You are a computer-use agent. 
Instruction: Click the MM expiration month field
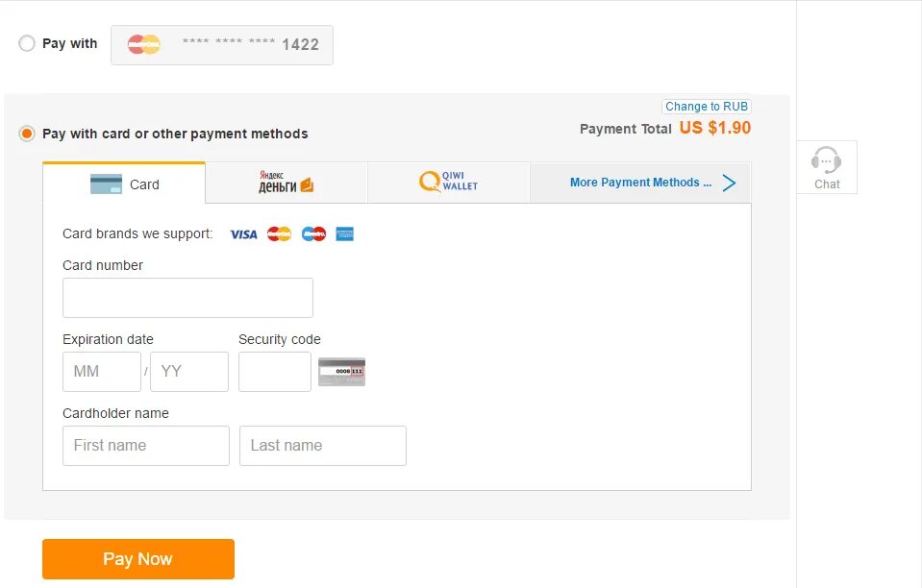[x=102, y=371]
